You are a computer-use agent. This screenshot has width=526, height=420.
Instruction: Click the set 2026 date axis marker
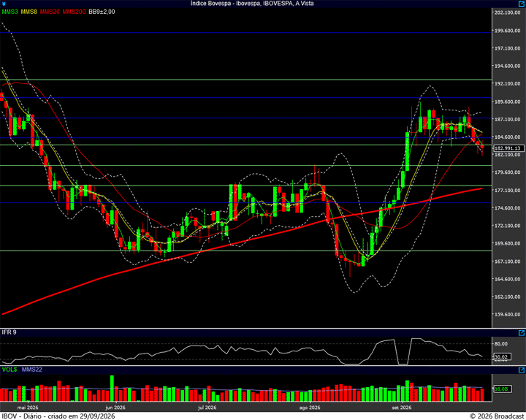point(402,408)
